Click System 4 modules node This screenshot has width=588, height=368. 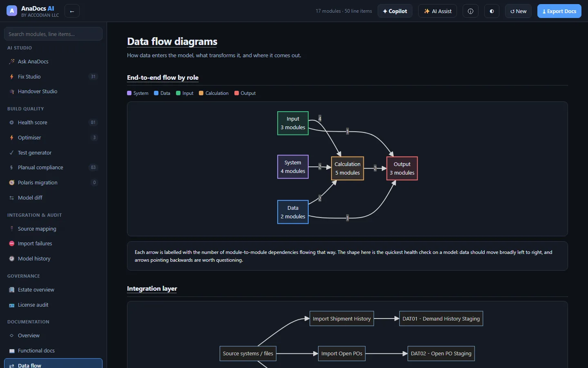(293, 167)
